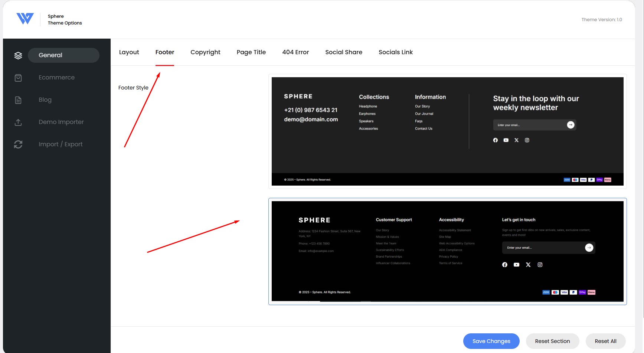The height and width of the screenshot is (353, 644).
Task: Open the Page Title tab
Action: coord(251,52)
